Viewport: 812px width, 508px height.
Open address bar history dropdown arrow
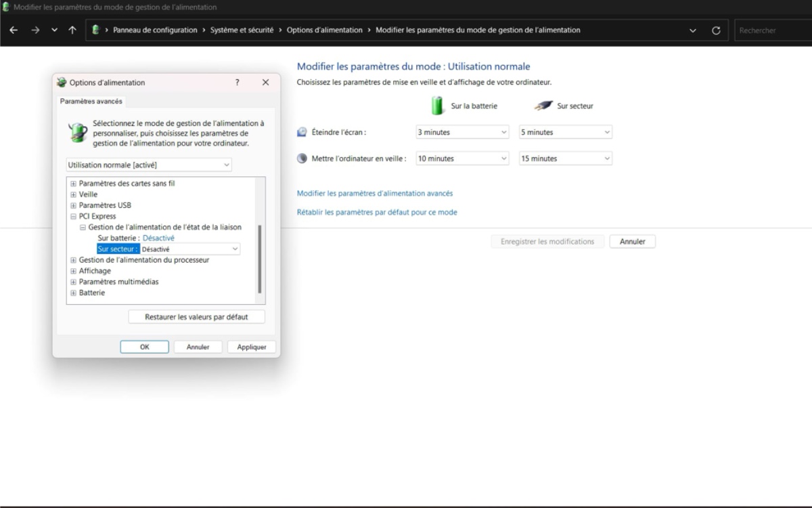coord(692,30)
